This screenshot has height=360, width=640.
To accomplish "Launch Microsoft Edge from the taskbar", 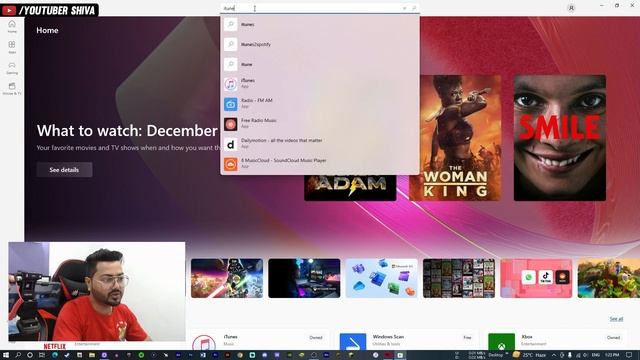I will pos(55,355).
